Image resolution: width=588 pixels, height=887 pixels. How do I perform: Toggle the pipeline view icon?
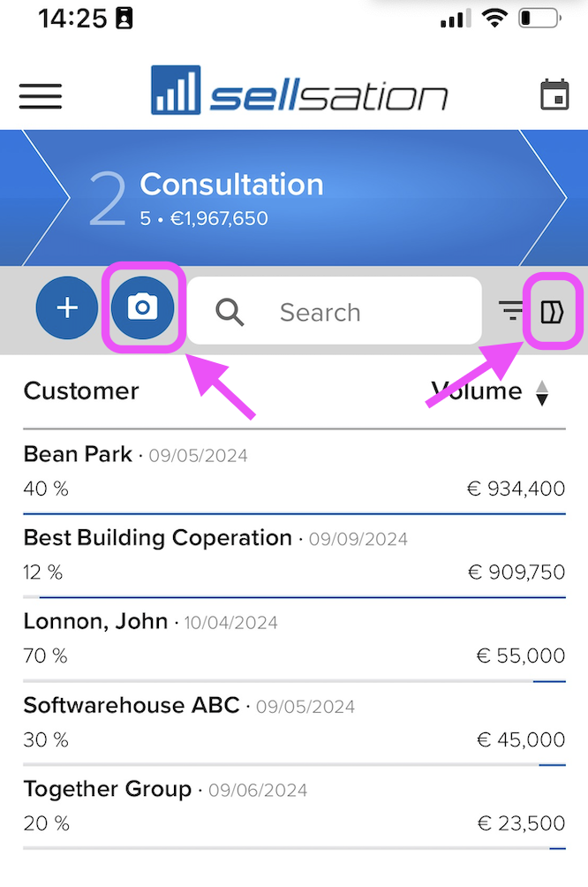(553, 312)
